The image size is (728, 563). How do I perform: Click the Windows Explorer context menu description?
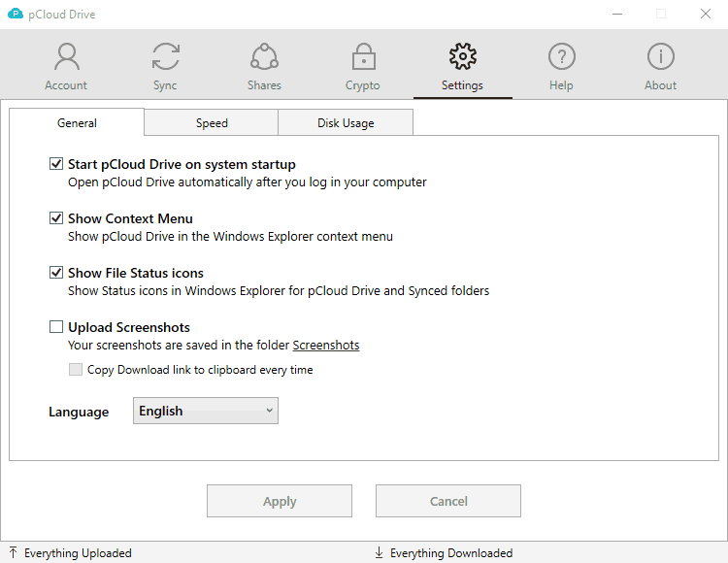click(230, 236)
